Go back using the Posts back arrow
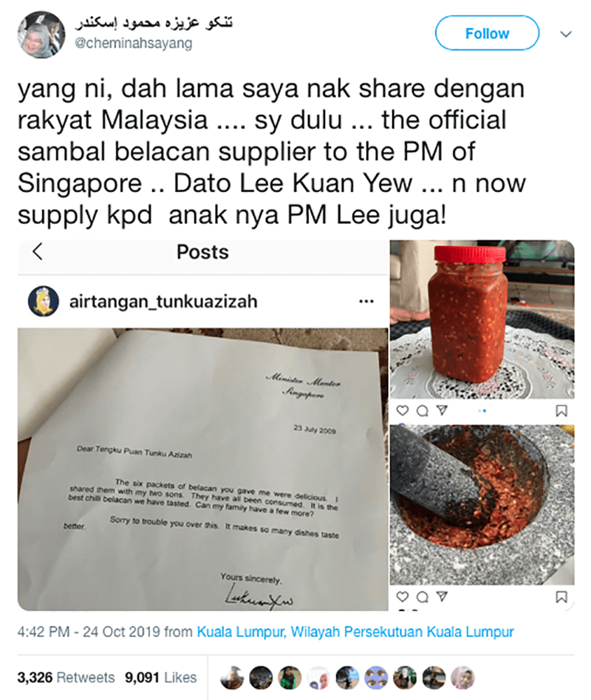The image size is (591, 700). click(38, 251)
